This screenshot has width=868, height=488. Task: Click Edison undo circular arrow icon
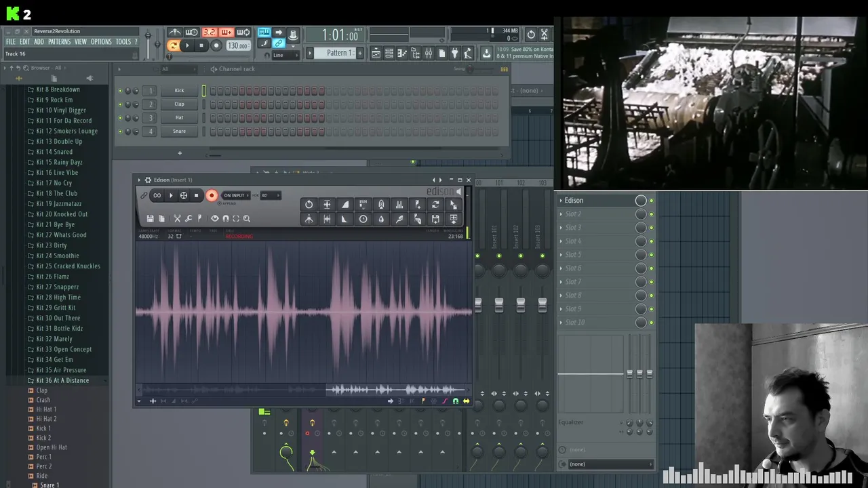tap(309, 204)
